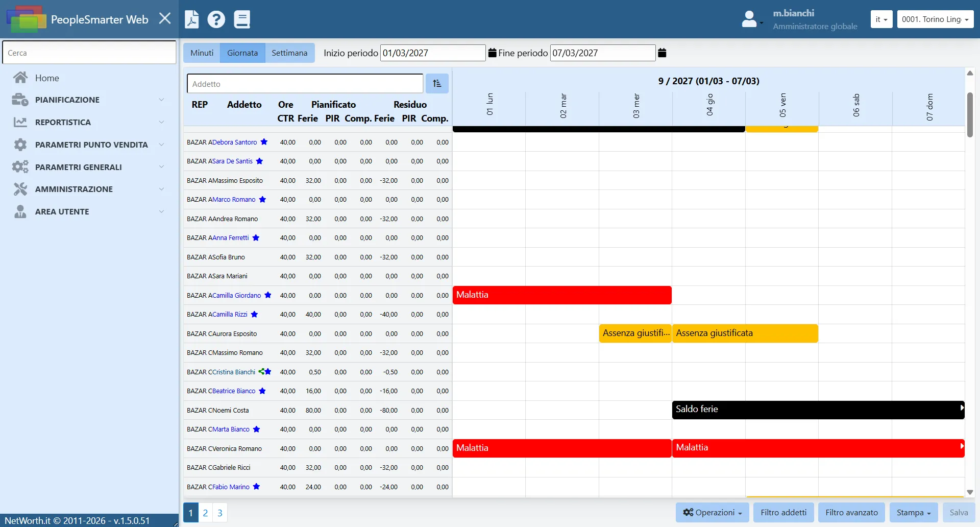Expand the AMMINISTRAZIONE menu
980x527 pixels.
89,189
